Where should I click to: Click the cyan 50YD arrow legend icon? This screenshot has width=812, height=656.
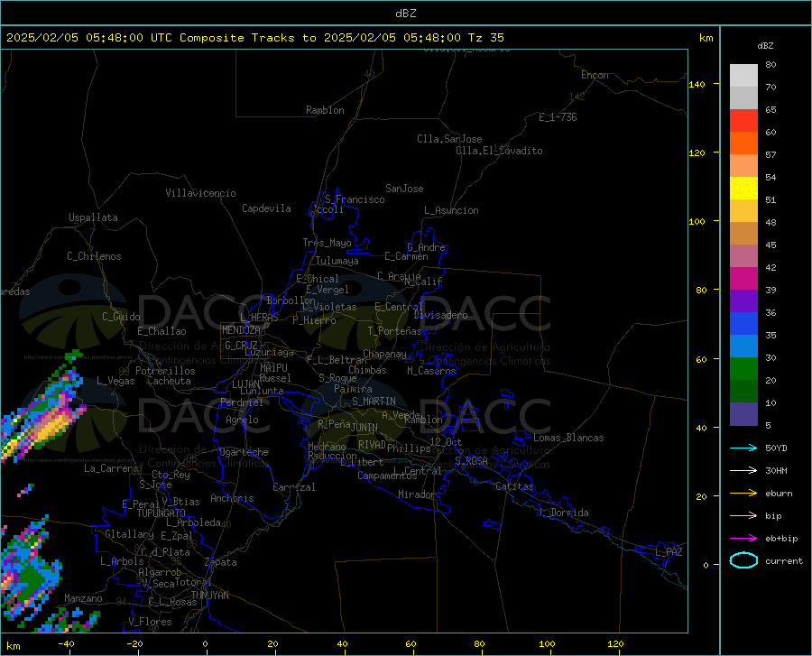(x=743, y=448)
